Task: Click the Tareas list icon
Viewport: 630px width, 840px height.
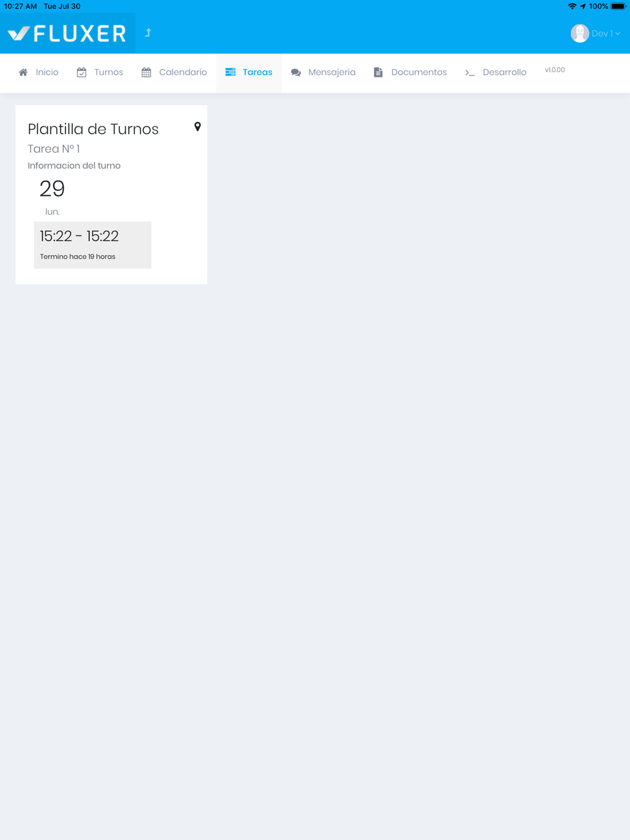Action: tap(231, 72)
